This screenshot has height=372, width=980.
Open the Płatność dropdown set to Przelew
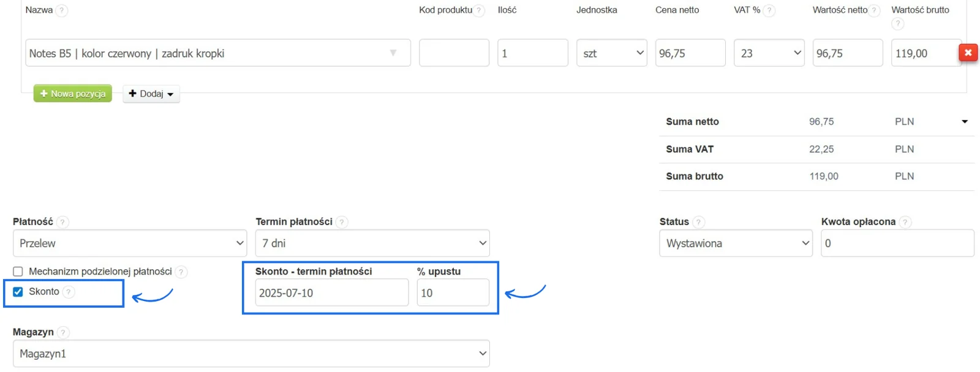tap(130, 244)
